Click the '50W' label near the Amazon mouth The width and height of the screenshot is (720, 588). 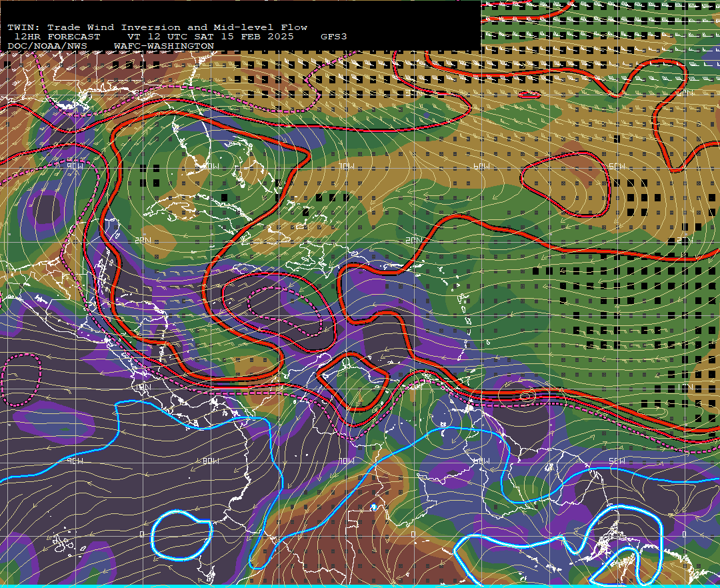click(617, 461)
